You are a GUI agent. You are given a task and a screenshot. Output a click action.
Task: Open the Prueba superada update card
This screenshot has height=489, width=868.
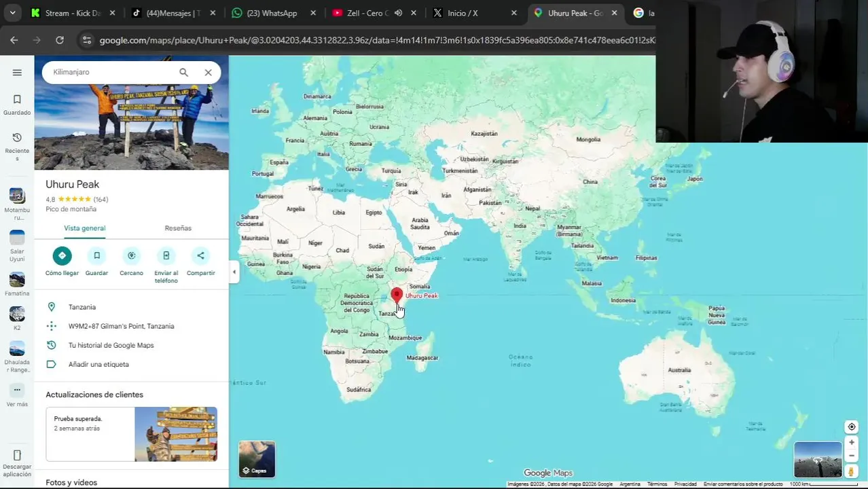tap(132, 434)
